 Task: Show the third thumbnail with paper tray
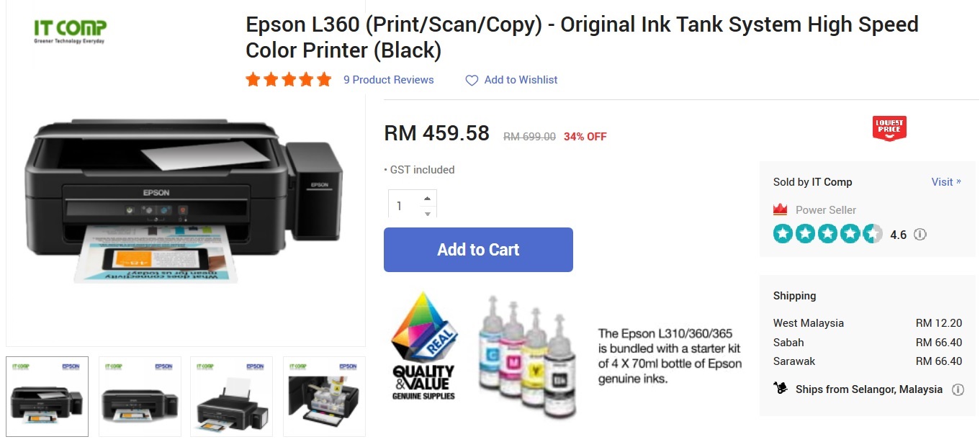tap(231, 397)
